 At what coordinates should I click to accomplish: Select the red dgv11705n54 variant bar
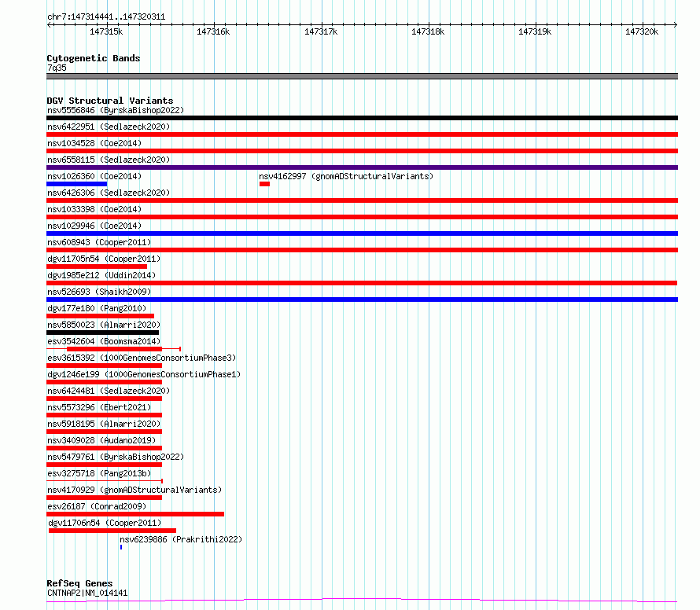97,266
